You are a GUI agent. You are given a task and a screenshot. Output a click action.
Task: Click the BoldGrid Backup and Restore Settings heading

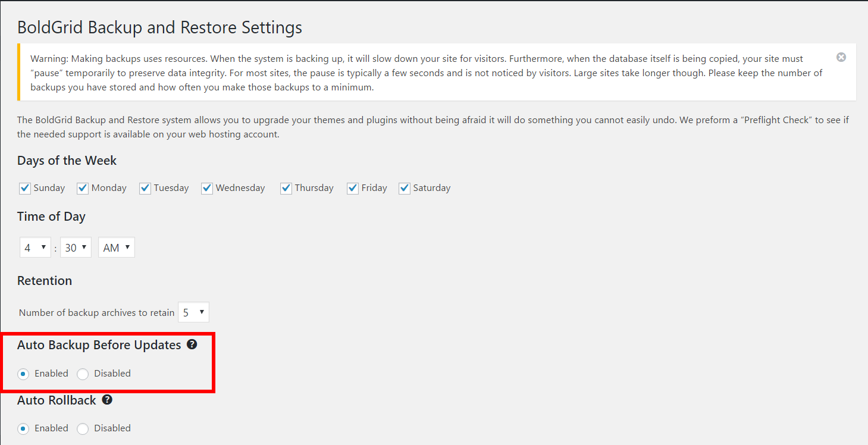[159, 27]
